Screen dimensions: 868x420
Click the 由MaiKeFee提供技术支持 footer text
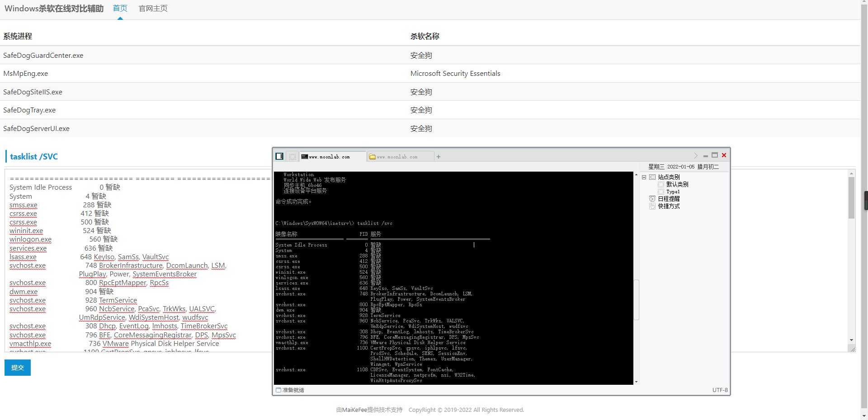point(369,410)
